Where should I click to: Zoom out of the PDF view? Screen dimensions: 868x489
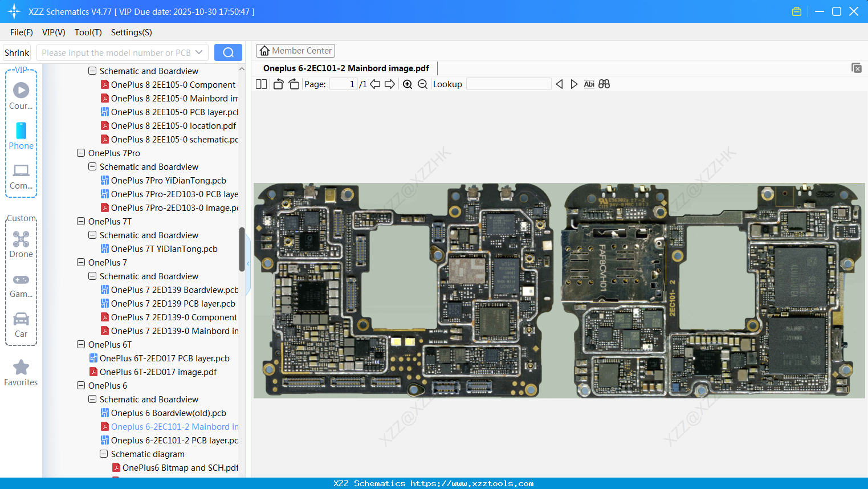pos(423,84)
